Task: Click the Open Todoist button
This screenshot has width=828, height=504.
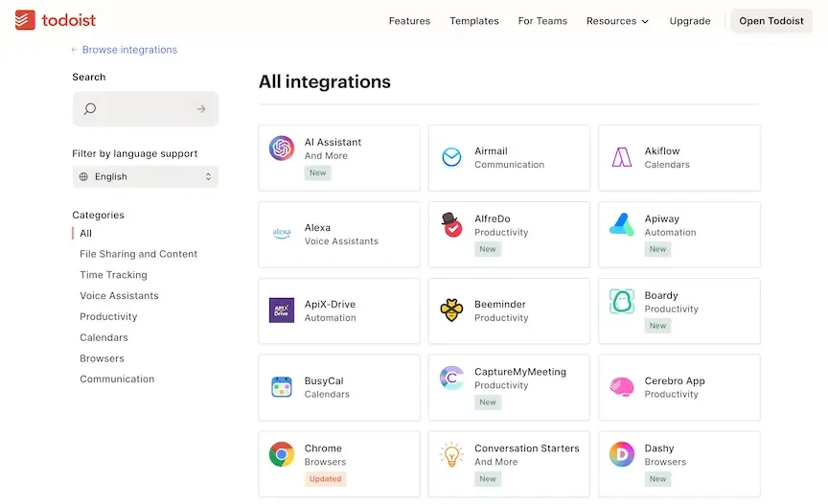Action: click(770, 21)
